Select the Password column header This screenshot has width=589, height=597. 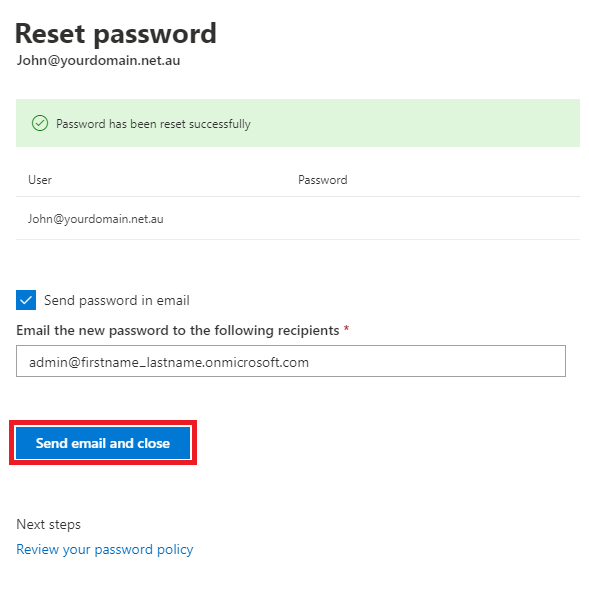322,180
